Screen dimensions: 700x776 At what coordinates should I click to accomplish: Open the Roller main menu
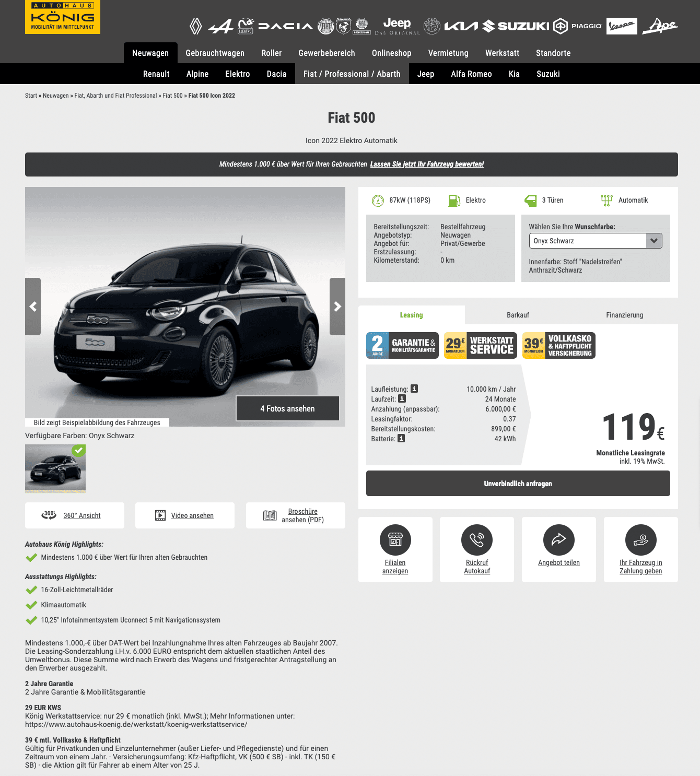(272, 53)
